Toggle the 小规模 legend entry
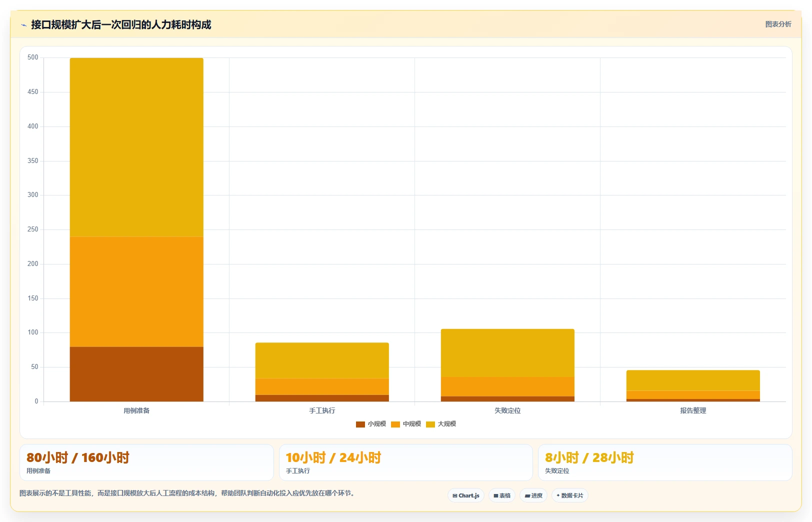Viewport: 812px width, 522px height. tap(371, 424)
